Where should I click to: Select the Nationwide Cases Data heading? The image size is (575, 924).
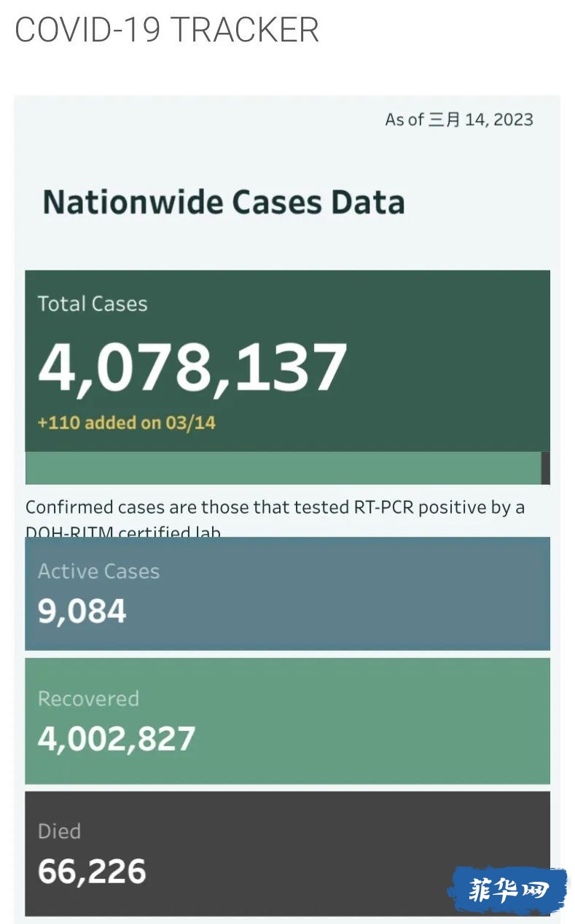(224, 202)
